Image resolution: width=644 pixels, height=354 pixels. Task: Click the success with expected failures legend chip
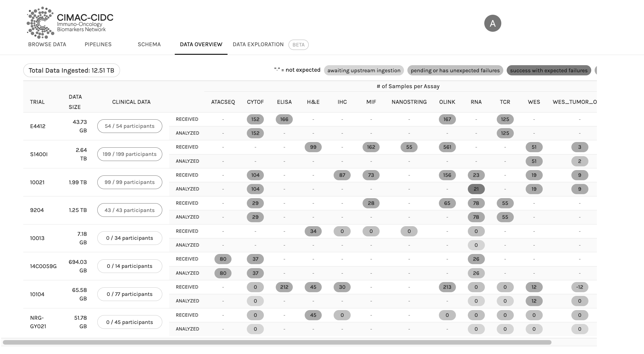point(549,70)
